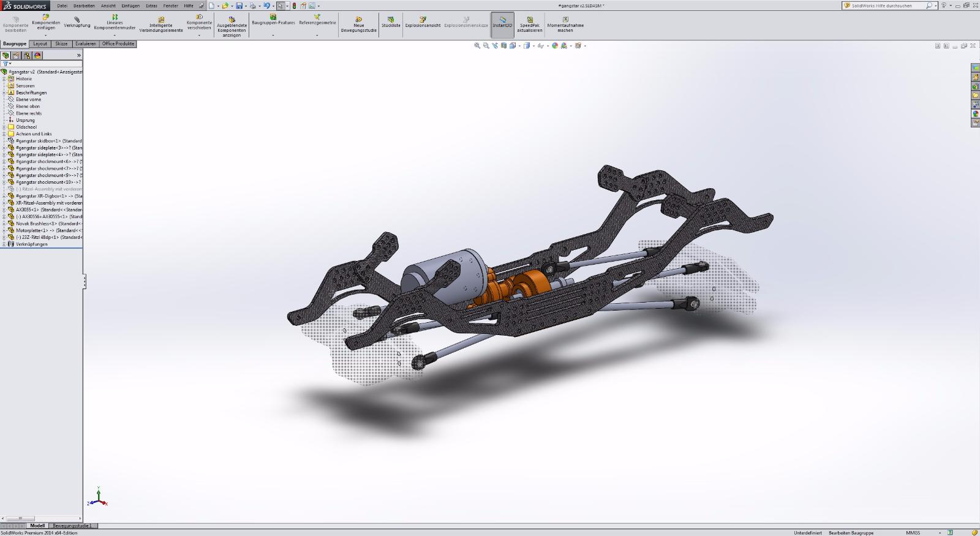This screenshot has height=536, width=980.
Task: Open the Extras menu
Action: 151,6
